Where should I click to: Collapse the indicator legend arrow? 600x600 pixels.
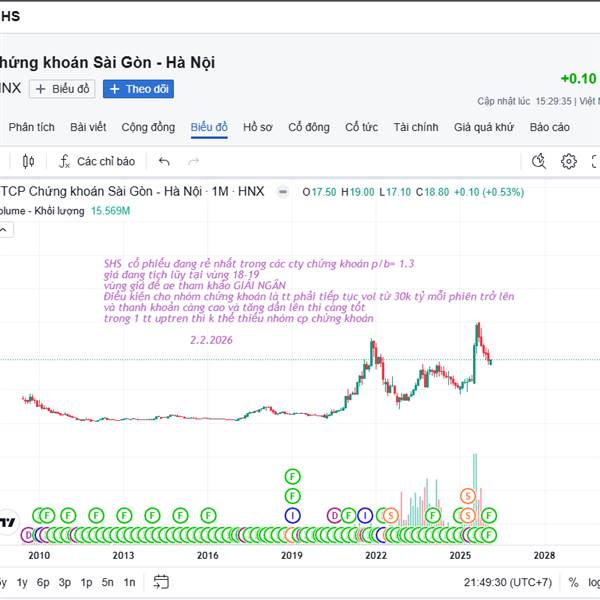click(5, 230)
